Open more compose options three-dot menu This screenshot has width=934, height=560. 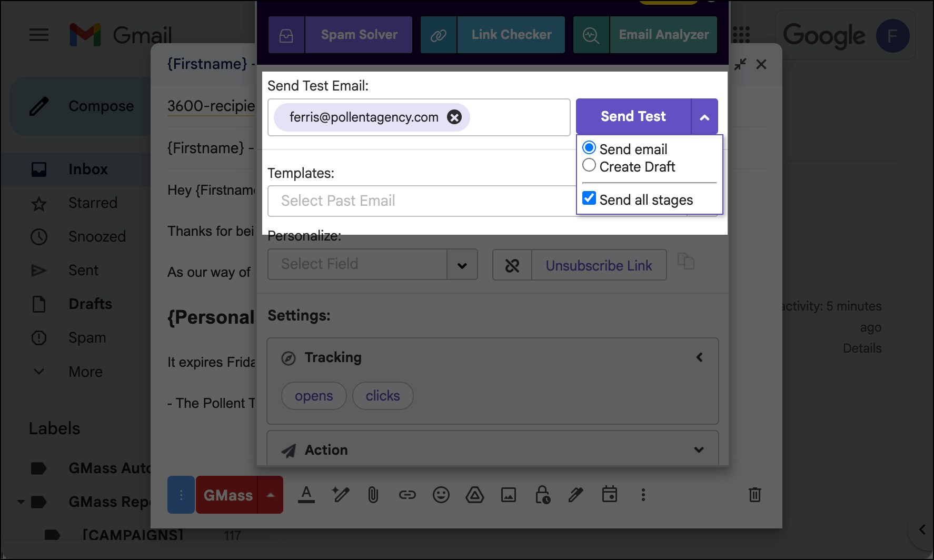coord(643,495)
